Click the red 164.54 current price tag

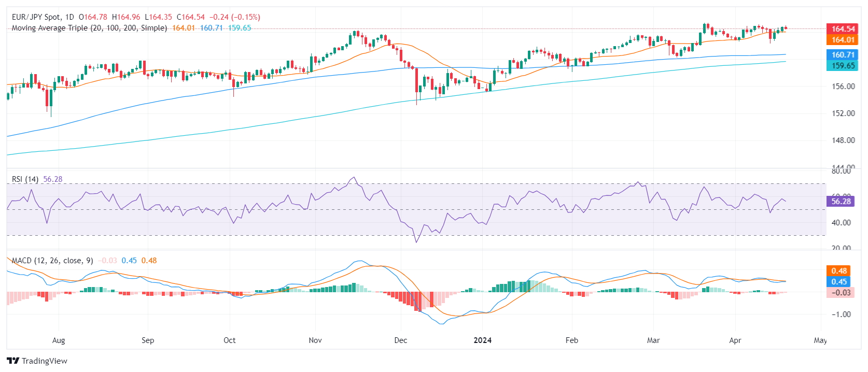[843, 29]
